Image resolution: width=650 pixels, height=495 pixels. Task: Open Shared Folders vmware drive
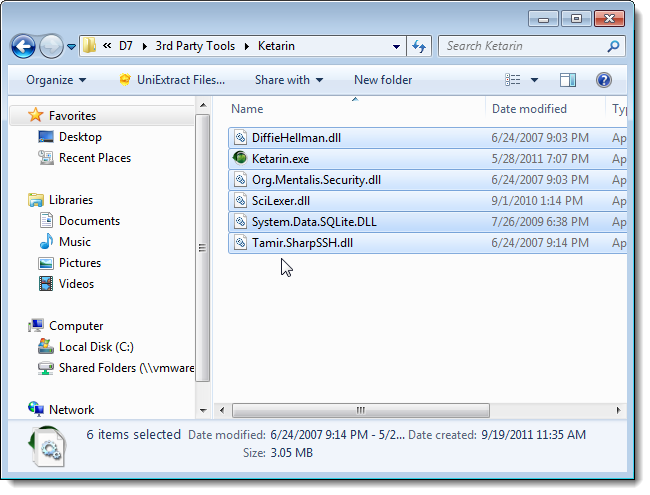[x=126, y=368]
